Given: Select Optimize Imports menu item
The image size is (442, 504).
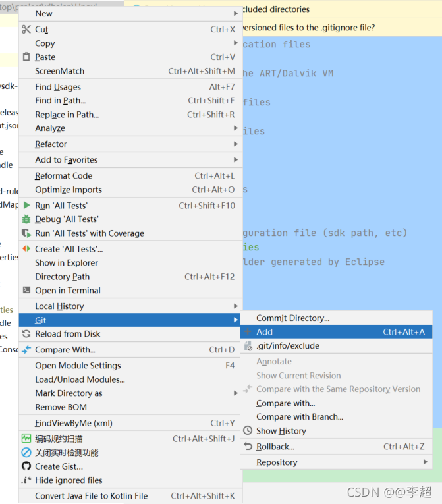Looking at the screenshot, I should (130, 190).
